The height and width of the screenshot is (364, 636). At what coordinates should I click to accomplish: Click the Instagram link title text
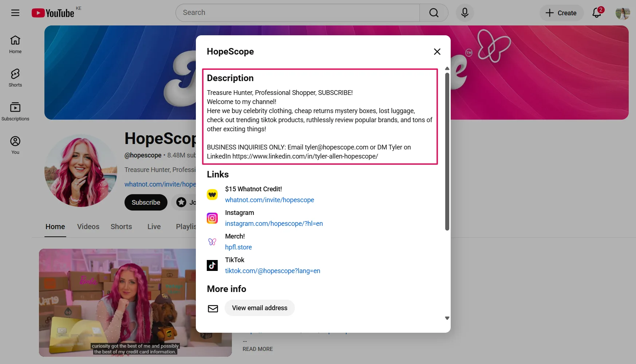coord(240,213)
